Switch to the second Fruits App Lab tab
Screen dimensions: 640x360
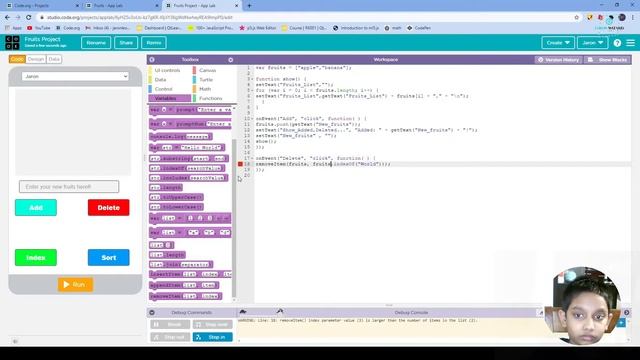point(121,6)
